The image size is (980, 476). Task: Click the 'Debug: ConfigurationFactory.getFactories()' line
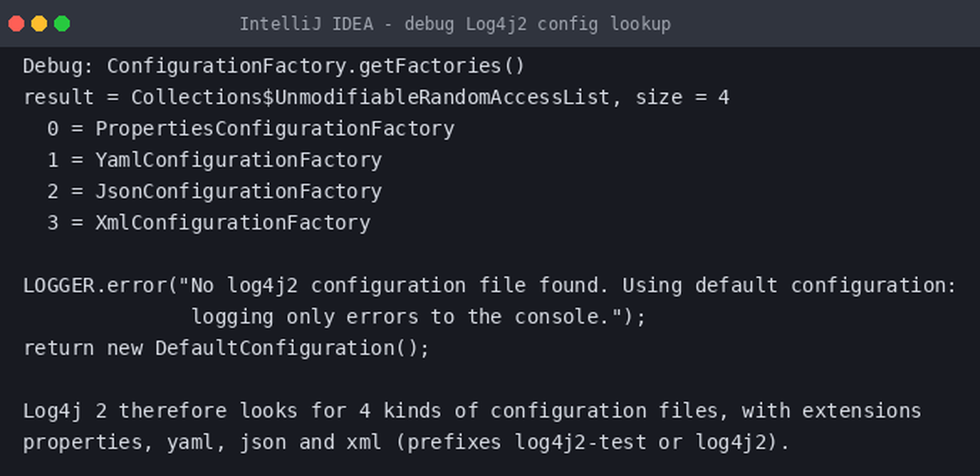273,66
